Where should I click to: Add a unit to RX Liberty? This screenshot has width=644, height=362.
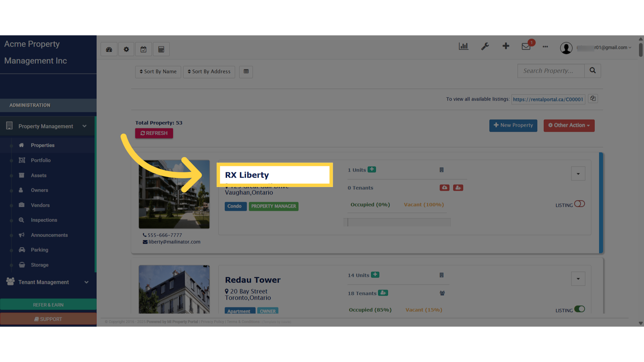point(372,169)
